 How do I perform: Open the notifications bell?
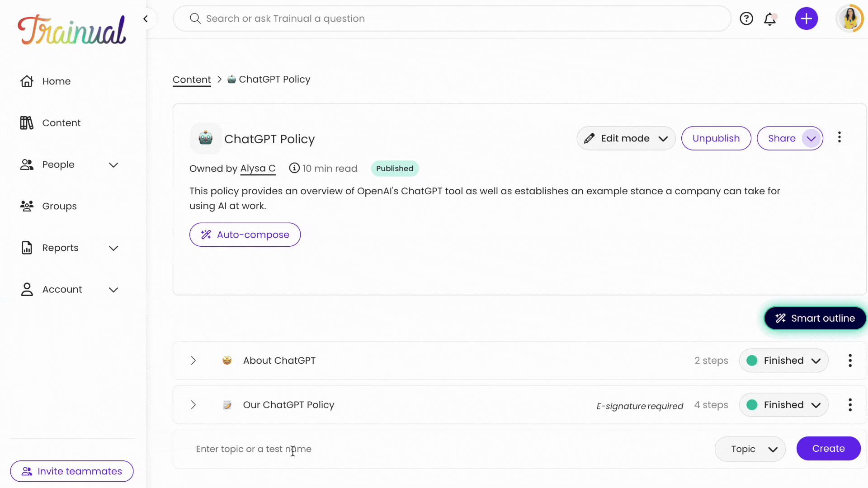pos(770,19)
